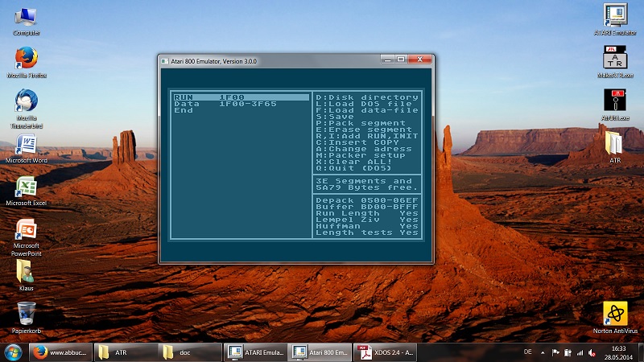The image size is (644, 362).
Task: Minimize the Atari 800 Emulator window
Action: [387, 60]
